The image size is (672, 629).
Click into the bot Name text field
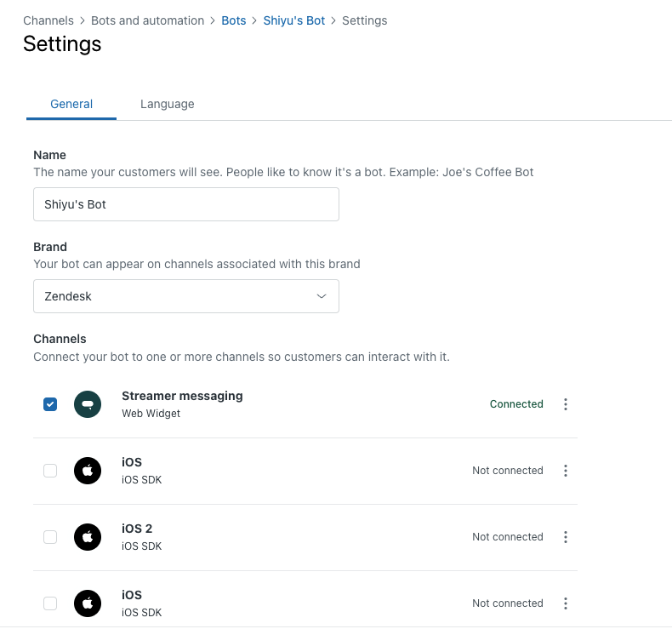[186, 204]
